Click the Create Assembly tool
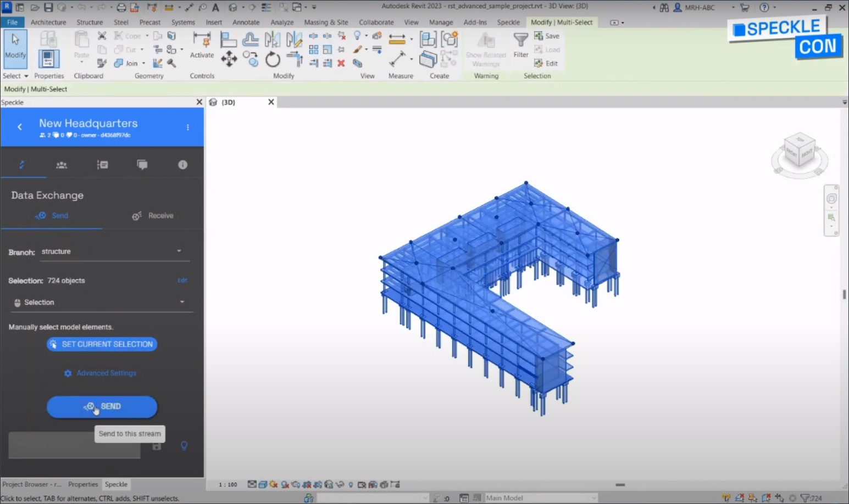The height and width of the screenshot is (504, 849). coord(428,40)
